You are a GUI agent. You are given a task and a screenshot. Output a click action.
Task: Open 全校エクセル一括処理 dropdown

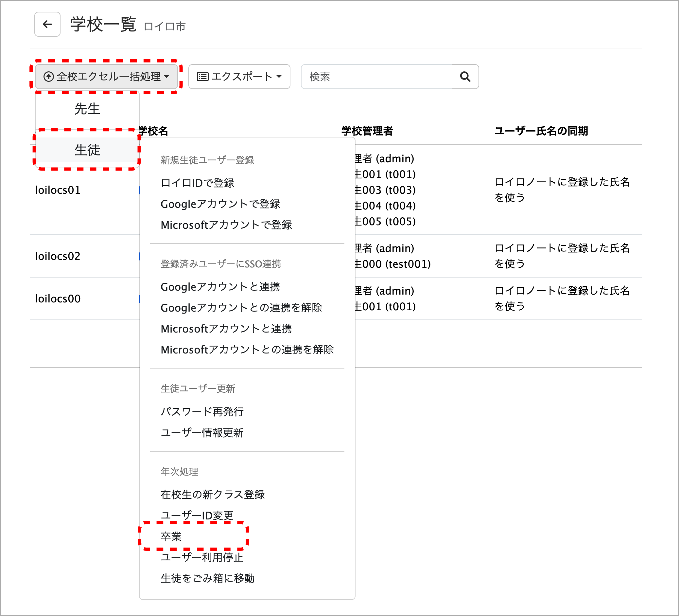pyautogui.click(x=106, y=77)
